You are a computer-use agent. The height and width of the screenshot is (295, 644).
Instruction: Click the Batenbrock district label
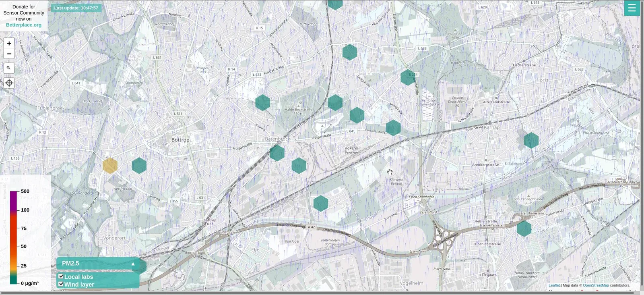tap(277, 139)
